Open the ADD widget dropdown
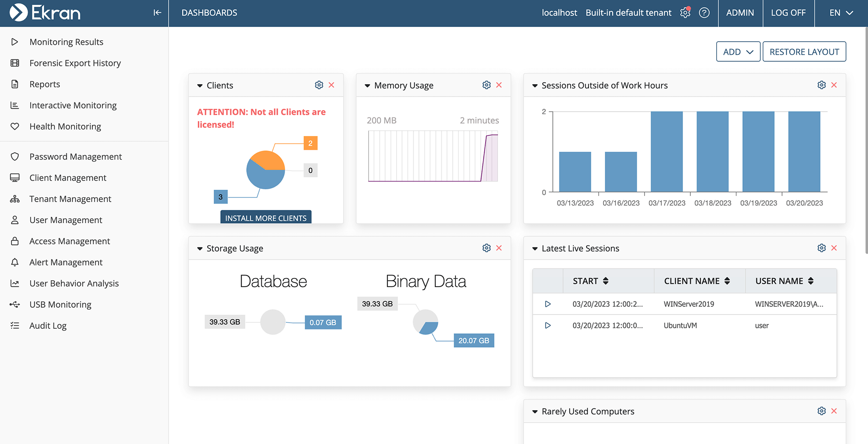This screenshot has width=868, height=444. pyautogui.click(x=738, y=52)
